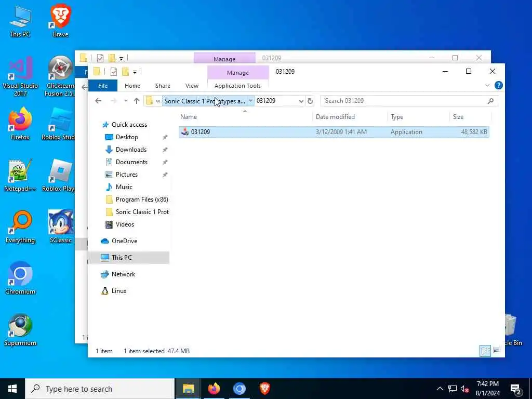Sort by Type column header
The image size is (532, 399).
[418, 117]
